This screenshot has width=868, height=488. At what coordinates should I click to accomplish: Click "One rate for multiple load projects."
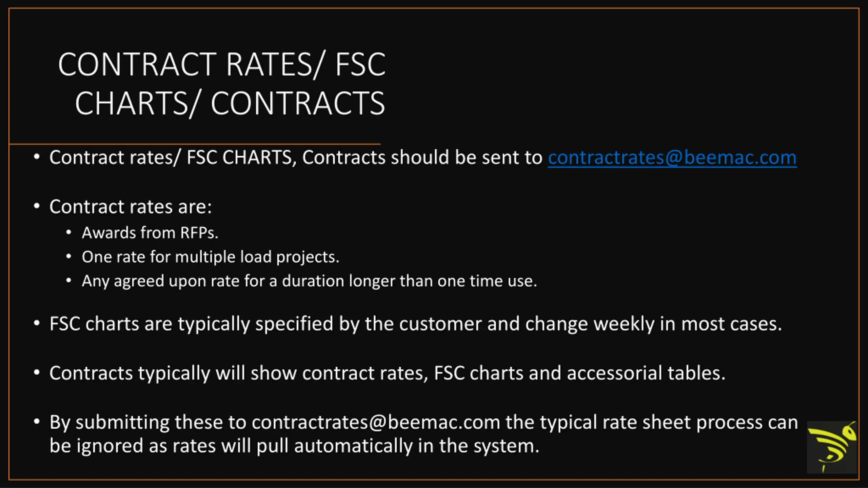(x=210, y=257)
